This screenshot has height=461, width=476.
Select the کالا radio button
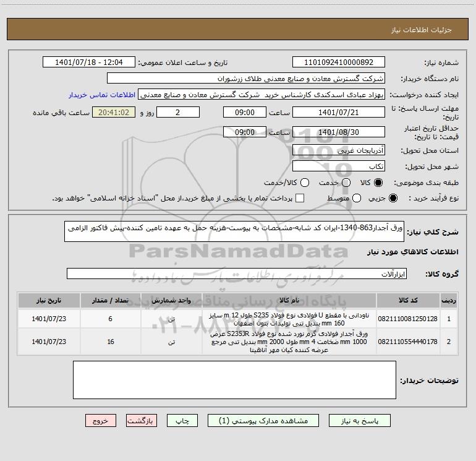point(378,183)
